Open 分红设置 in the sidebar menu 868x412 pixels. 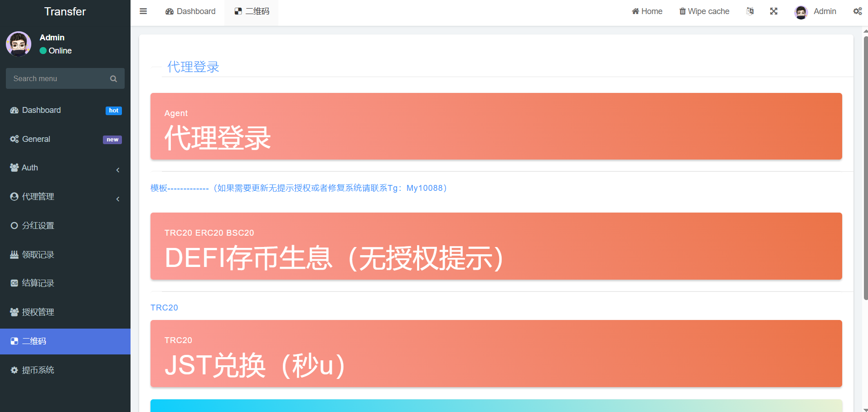(65, 226)
